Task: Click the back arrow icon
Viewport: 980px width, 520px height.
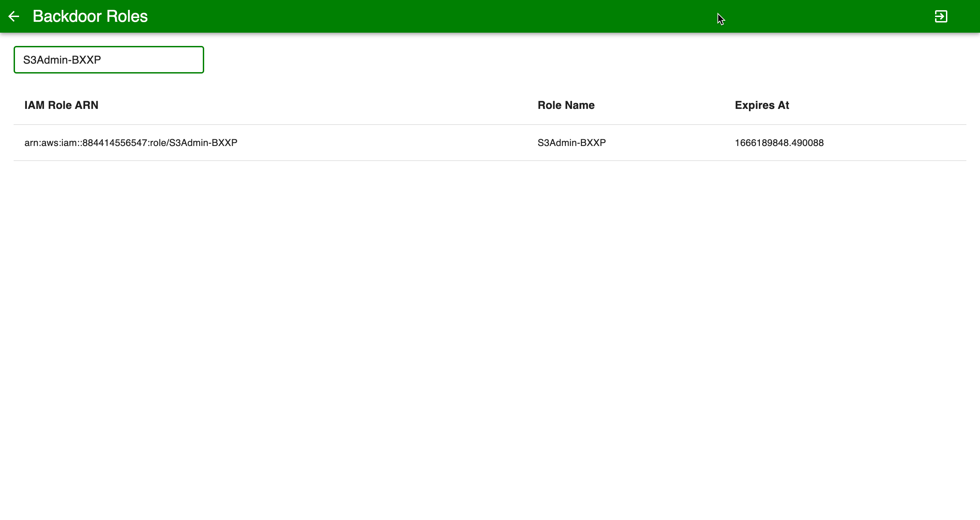Action: [14, 16]
